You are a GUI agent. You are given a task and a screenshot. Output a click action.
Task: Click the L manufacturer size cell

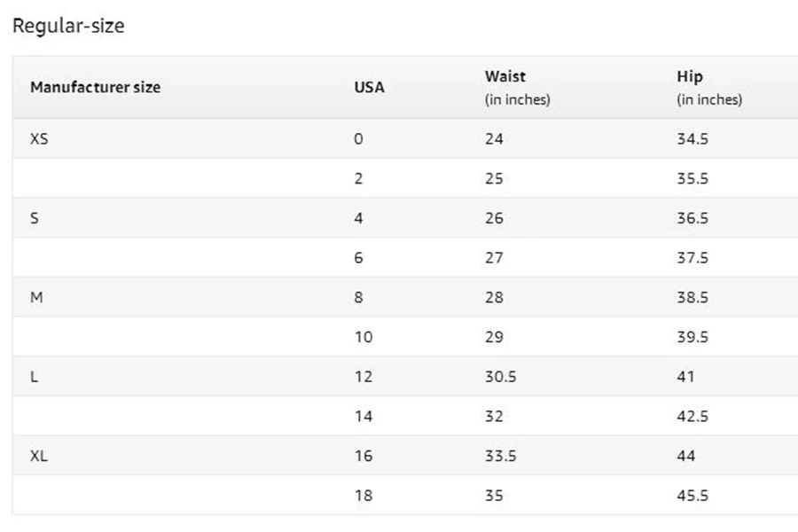click(x=34, y=377)
